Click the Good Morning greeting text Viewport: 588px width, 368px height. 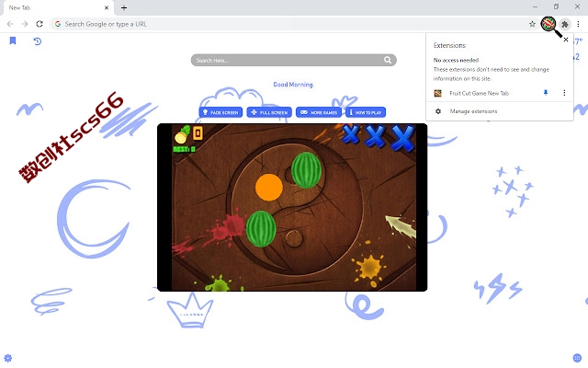293,85
